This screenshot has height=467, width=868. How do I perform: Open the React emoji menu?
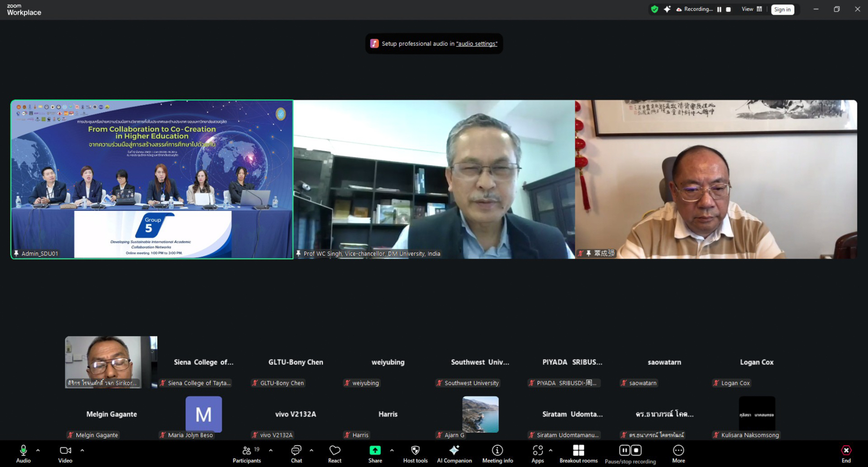335,453
